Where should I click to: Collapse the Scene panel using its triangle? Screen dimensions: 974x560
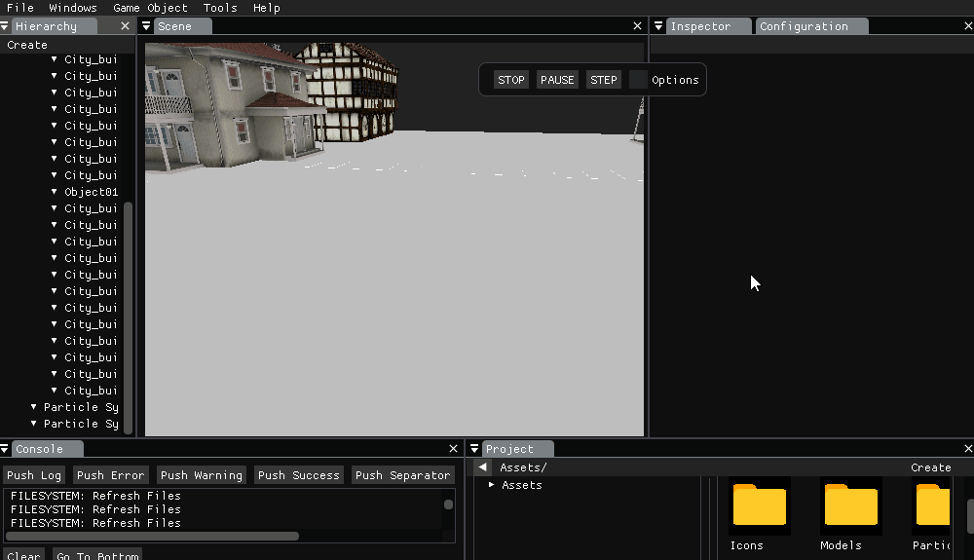pos(147,26)
